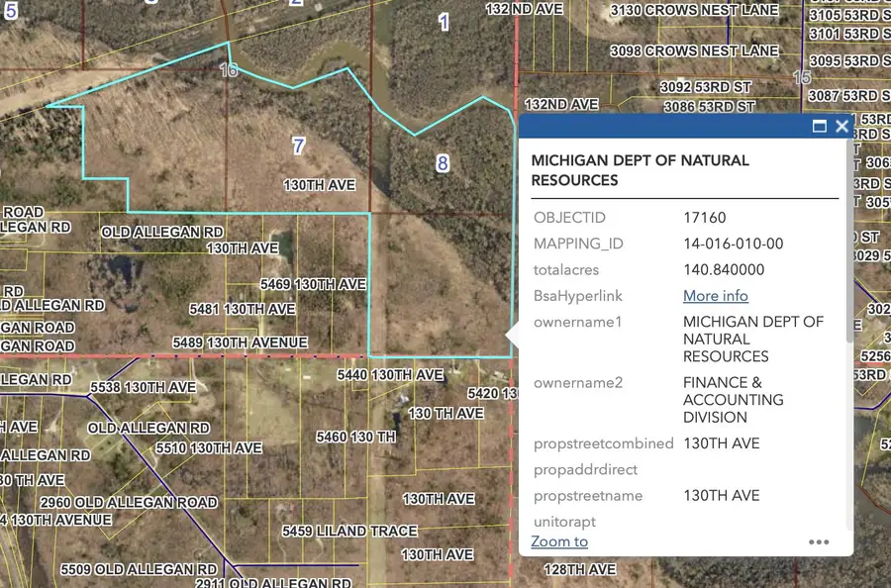Close the Michigan DNR feature popup
891x588 pixels.
click(841, 126)
